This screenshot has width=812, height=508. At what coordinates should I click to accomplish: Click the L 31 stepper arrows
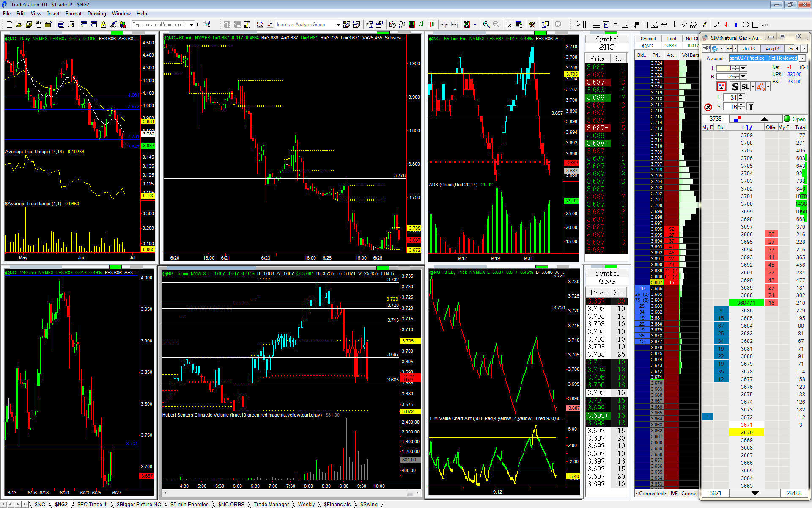(741, 97)
